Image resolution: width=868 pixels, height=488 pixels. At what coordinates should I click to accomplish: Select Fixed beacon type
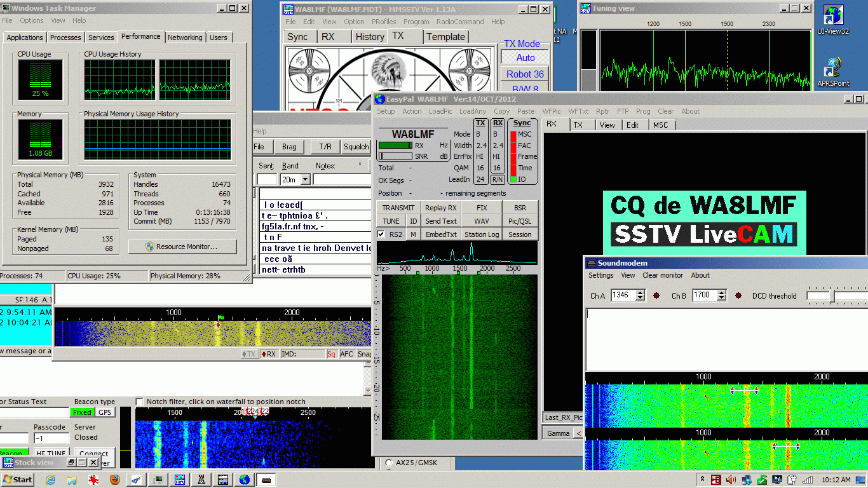[x=82, y=412]
